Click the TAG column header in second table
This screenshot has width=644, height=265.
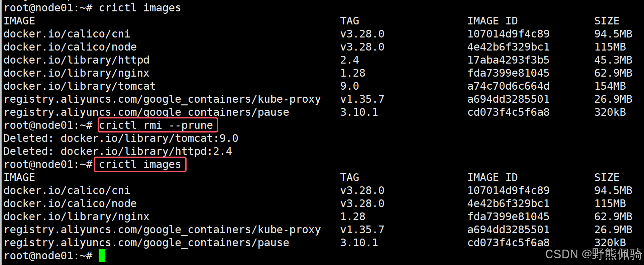coord(350,177)
